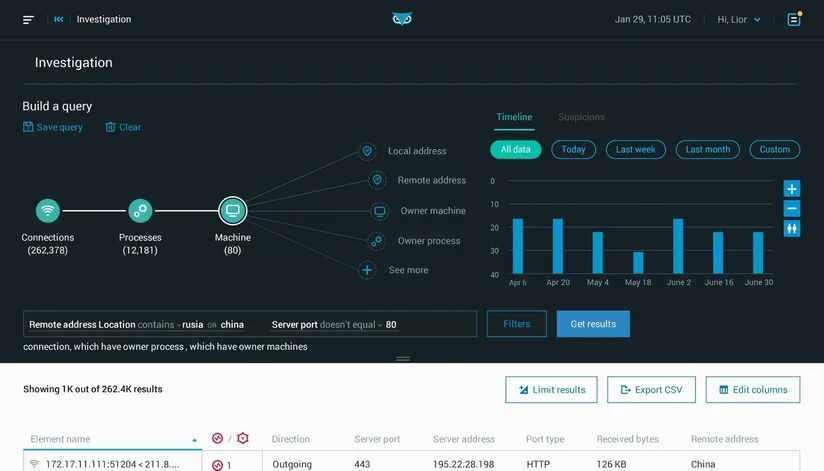
Task: Open the notifications panel icon
Action: click(x=794, y=19)
